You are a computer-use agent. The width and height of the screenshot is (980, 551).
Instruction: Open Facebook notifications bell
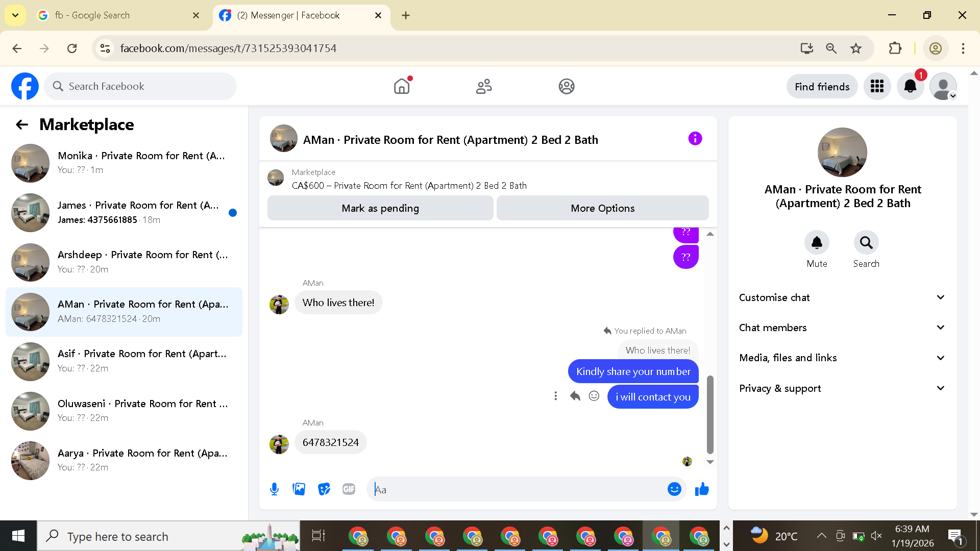point(910,86)
